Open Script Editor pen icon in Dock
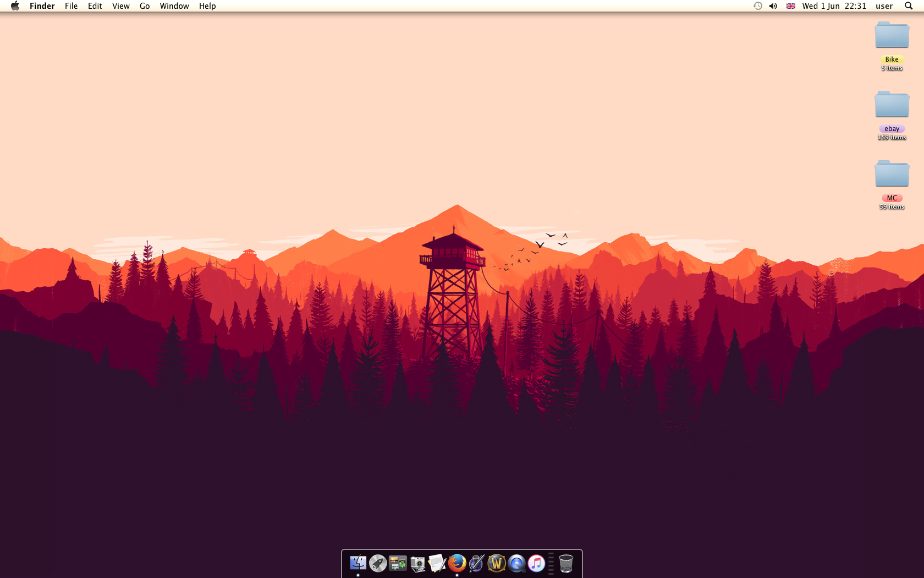 point(477,563)
